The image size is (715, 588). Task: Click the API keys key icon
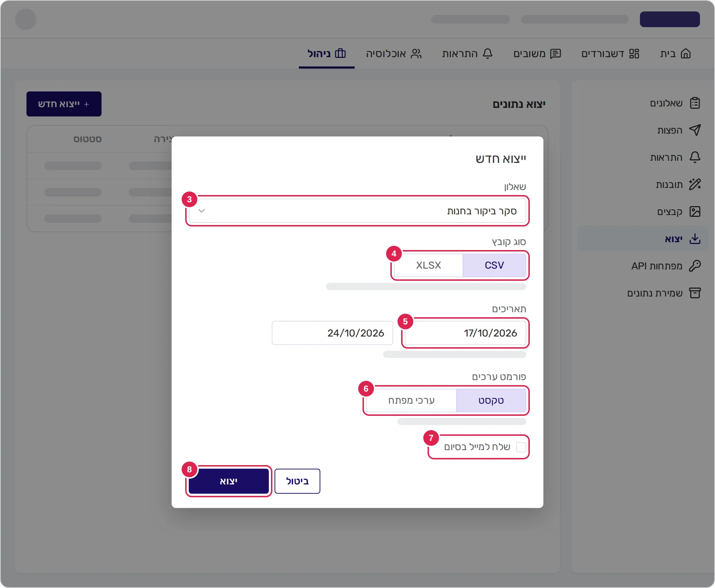(695, 266)
